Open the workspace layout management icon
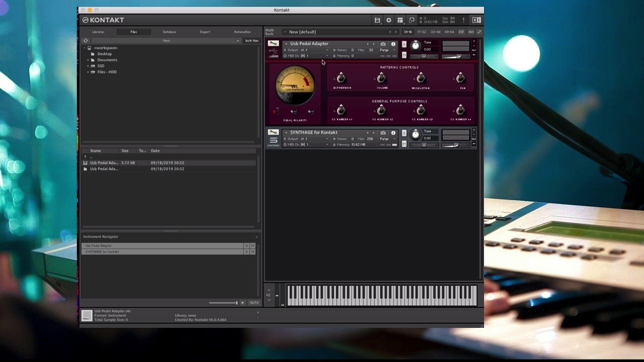This screenshot has width=644, height=362. click(x=400, y=20)
